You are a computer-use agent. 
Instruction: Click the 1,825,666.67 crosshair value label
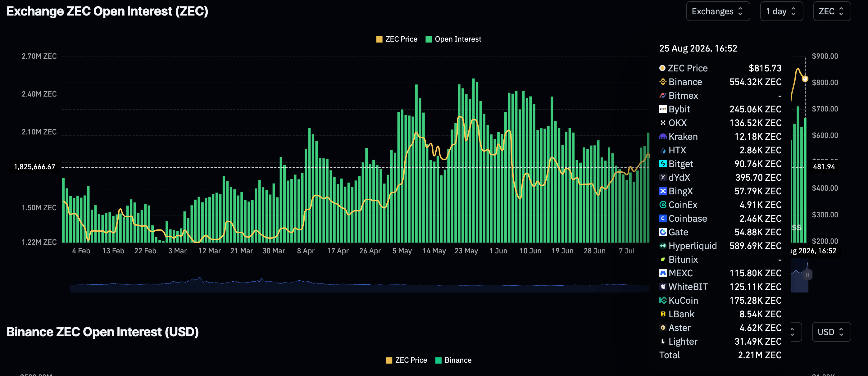click(34, 167)
